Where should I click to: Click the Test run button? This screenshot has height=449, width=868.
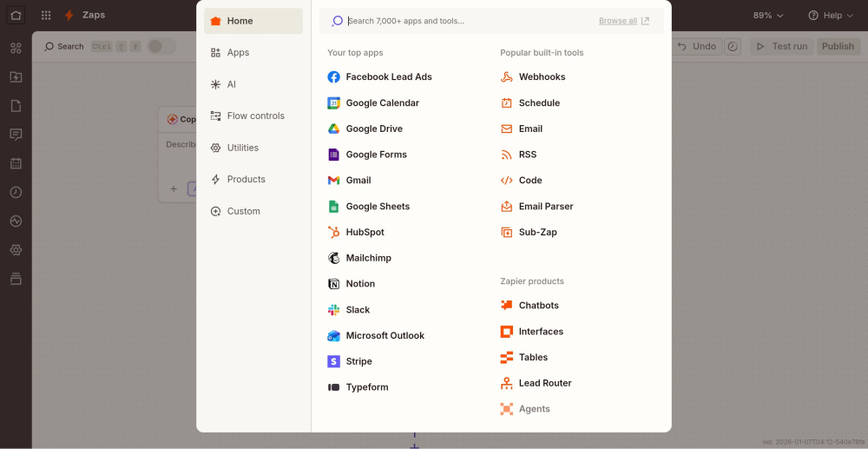pos(782,46)
